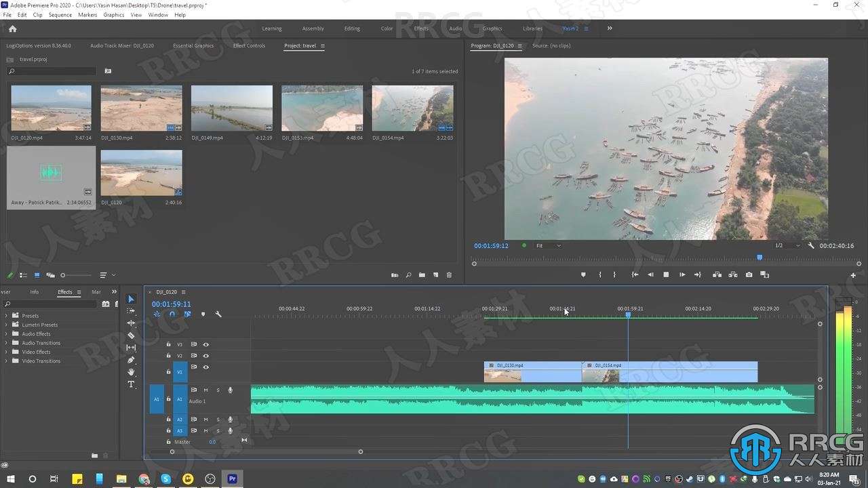Open Program monitor settings wrench

coord(811,245)
